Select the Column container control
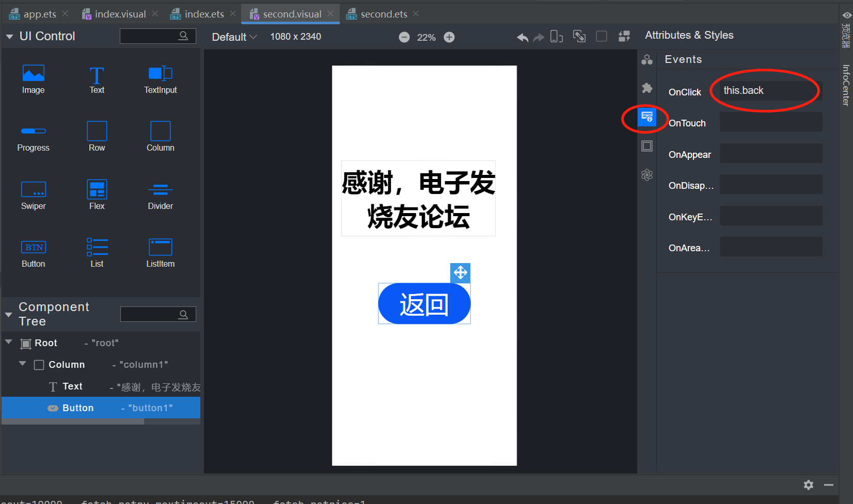The image size is (853, 504). pos(160,138)
